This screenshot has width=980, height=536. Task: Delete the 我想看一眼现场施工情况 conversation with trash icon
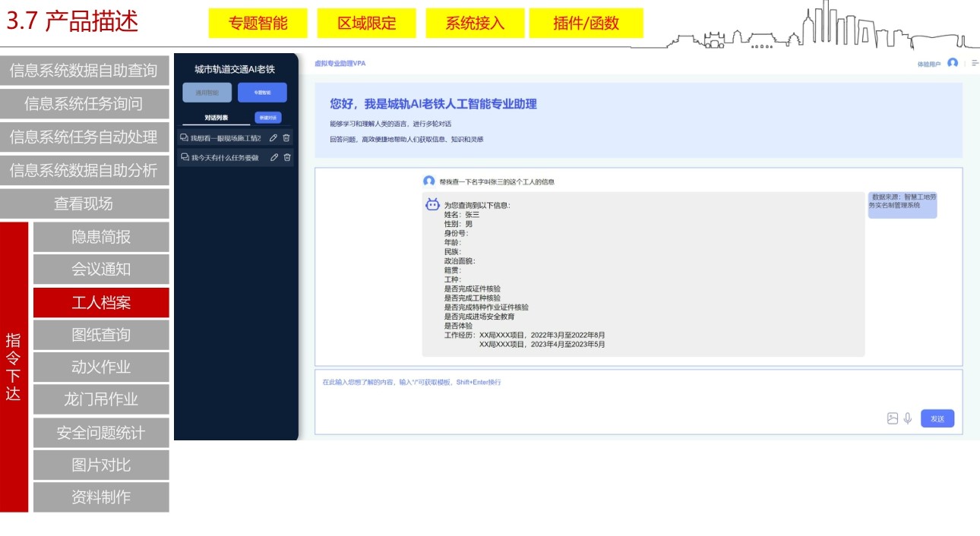tap(286, 138)
